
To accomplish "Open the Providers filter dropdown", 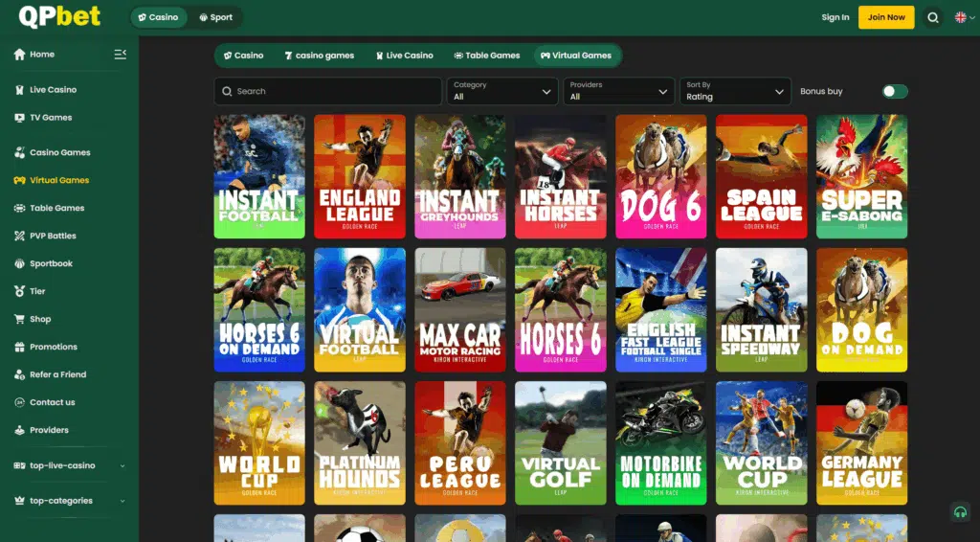I will point(618,91).
